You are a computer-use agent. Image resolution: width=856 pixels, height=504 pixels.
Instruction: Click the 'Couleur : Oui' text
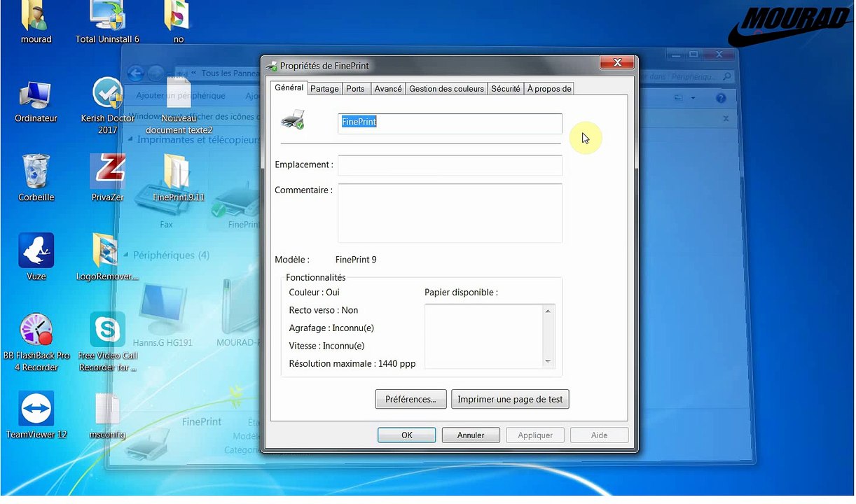click(x=315, y=292)
